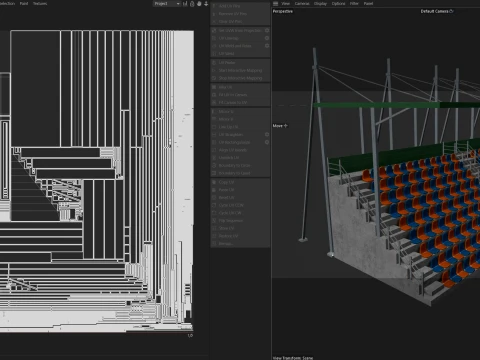Viewport: 480px width, 360px height.
Task: Open the viewport View menu
Action: point(286,4)
